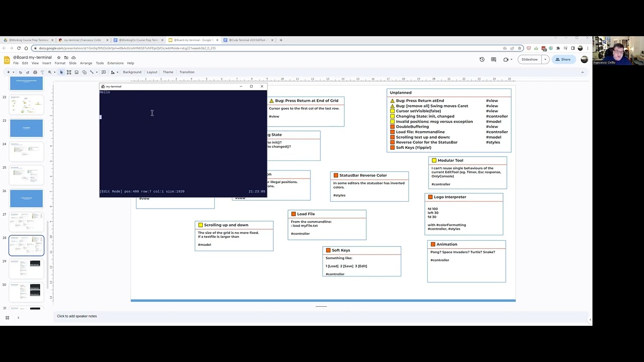Image resolution: width=644 pixels, height=362 pixels.
Task: Click the Slideshow button
Action: (529, 59)
